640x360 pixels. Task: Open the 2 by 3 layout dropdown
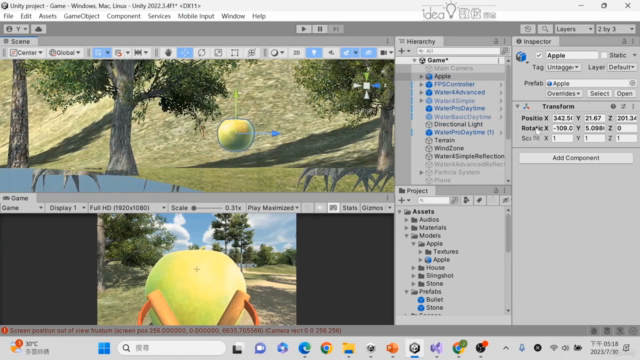616,29
